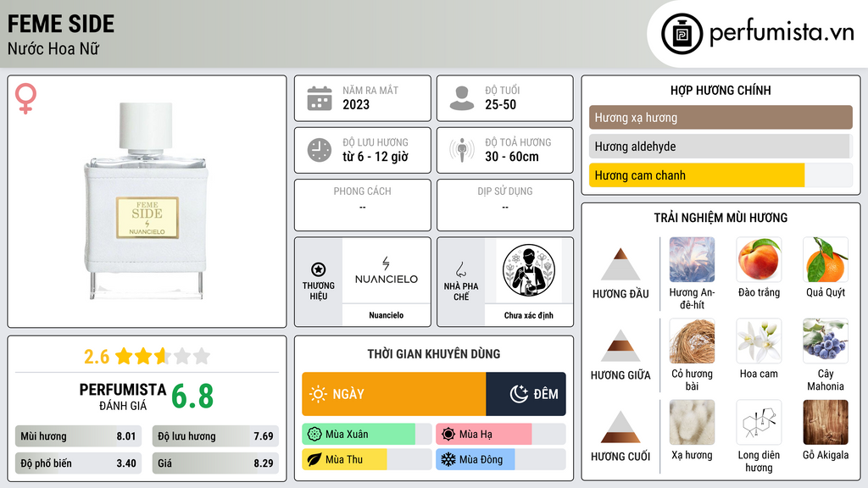Select the Cây Mahonia berries note image
Viewport: 868px width, 488px height.
(826, 341)
